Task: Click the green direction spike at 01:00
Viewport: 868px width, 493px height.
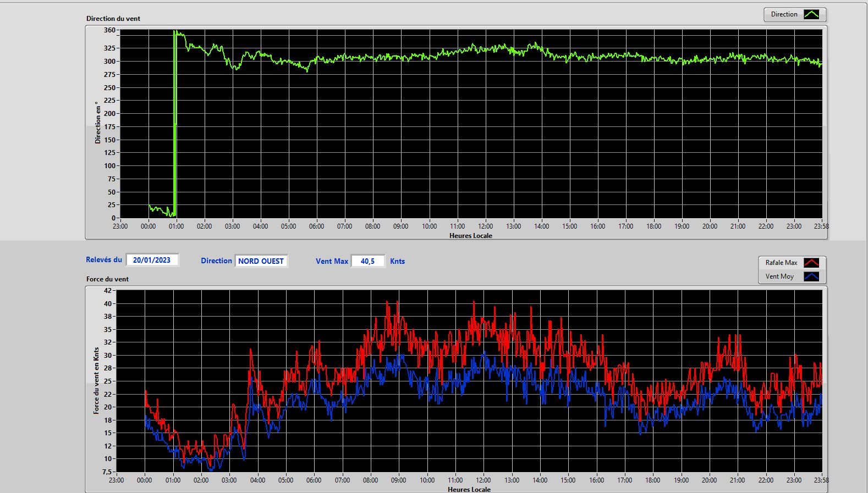Action: (x=175, y=124)
